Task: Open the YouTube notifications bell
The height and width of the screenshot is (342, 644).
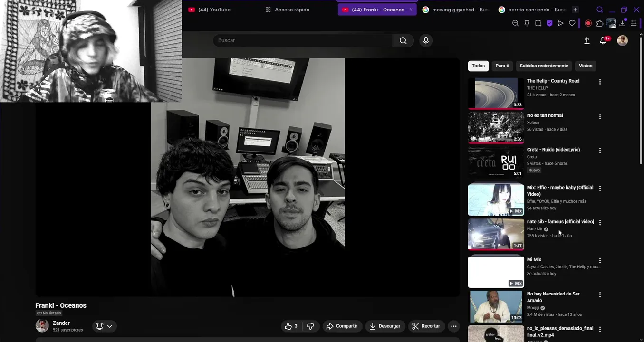Action: pos(604,40)
